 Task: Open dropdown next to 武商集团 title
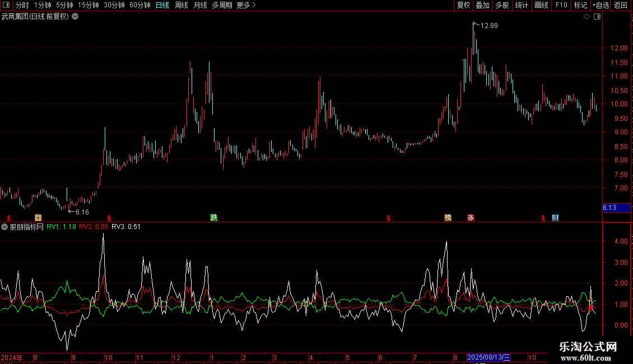(x=75, y=17)
